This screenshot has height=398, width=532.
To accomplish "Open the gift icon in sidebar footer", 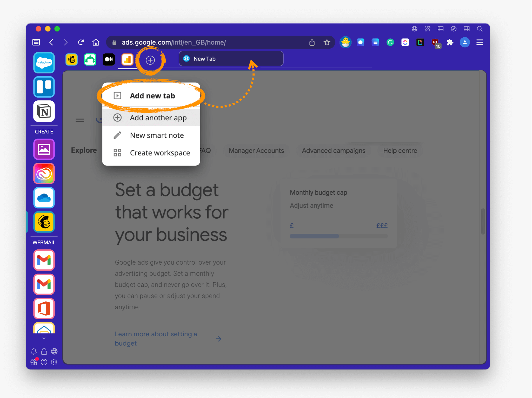I will point(34,362).
